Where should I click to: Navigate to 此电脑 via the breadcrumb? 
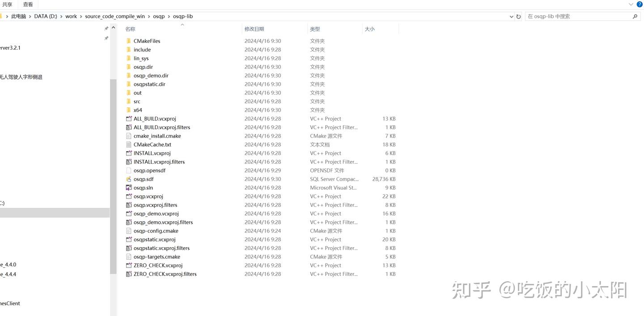point(18,16)
